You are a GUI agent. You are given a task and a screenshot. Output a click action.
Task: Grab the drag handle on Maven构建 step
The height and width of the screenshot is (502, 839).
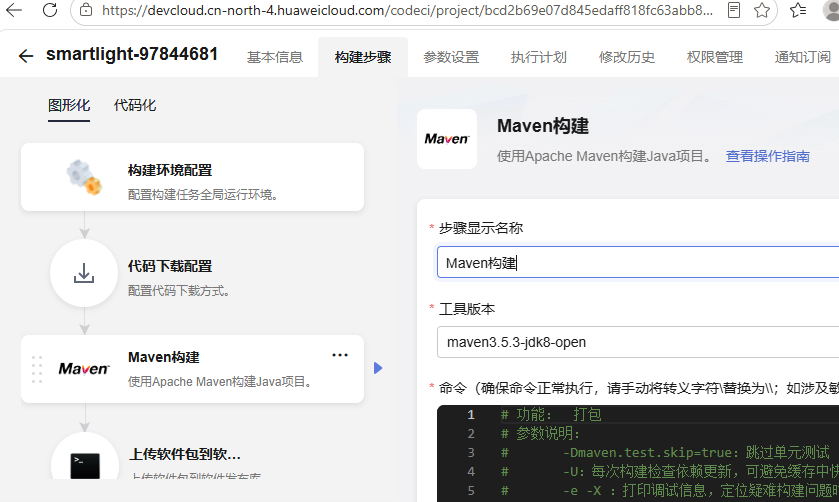pyautogui.click(x=37, y=369)
